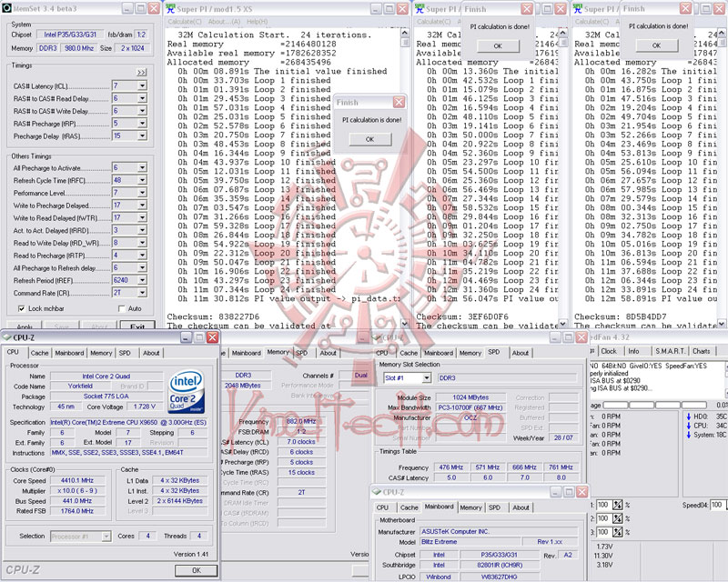Open the RAS# to CAS# Read Delay dropdown

(x=142, y=98)
